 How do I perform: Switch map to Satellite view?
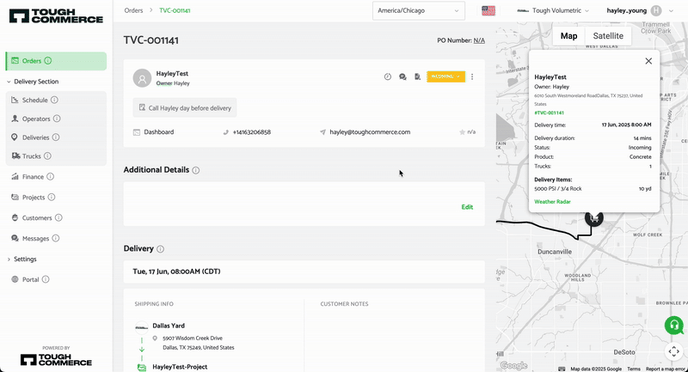[608, 36]
